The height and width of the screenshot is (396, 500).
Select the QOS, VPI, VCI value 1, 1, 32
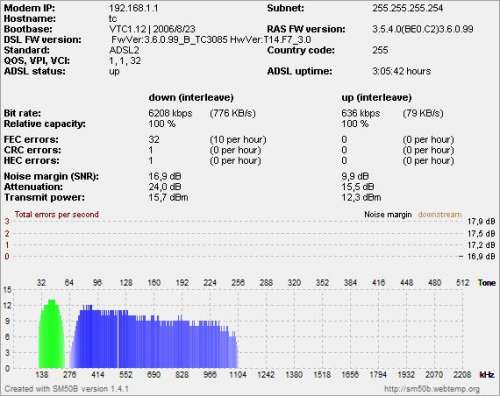point(125,61)
